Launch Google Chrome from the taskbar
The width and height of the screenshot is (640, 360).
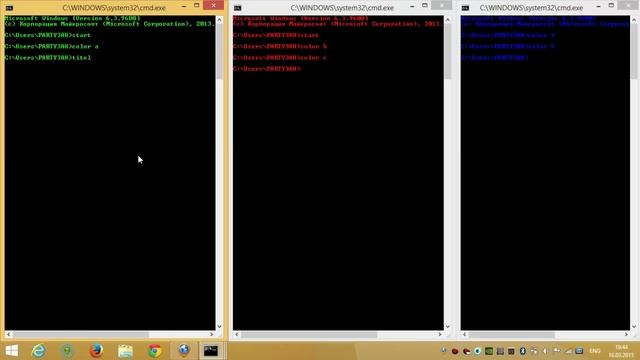[155, 351]
